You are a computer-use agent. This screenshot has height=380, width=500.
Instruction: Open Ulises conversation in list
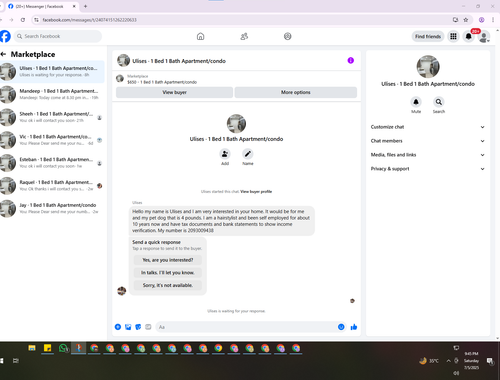(x=52, y=72)
